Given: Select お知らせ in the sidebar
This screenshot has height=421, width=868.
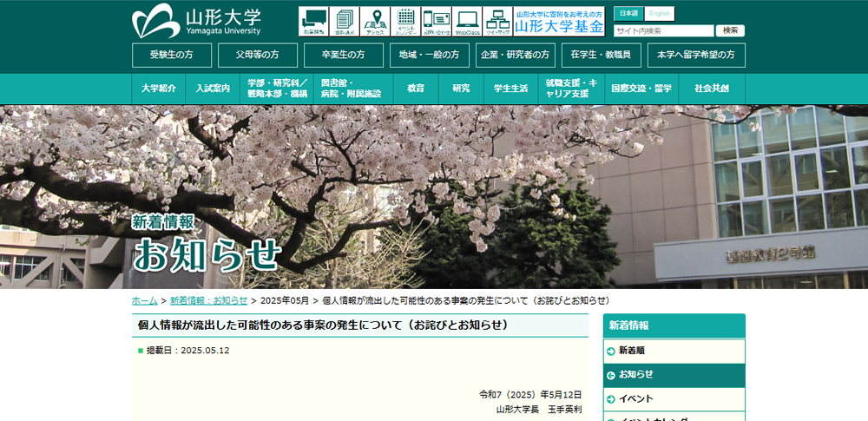Looking at the screenshot, I should tap(674, 374).
